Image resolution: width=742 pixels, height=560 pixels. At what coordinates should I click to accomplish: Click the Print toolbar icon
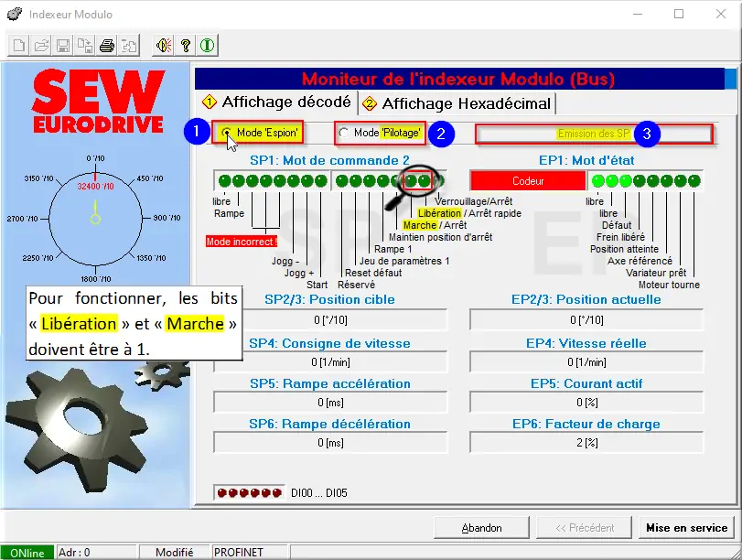(x=107, y=46)
